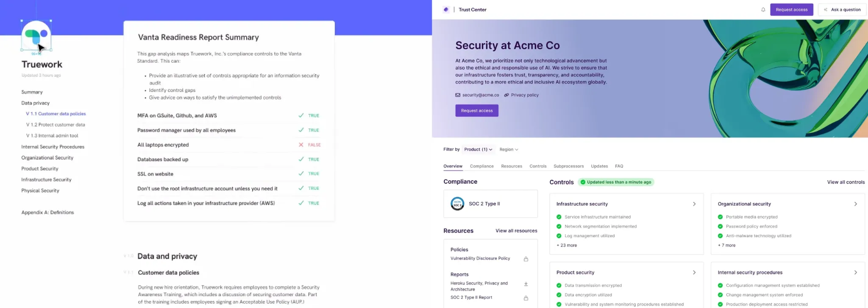Click checkmark for Password manager used row

pos(301,130)
